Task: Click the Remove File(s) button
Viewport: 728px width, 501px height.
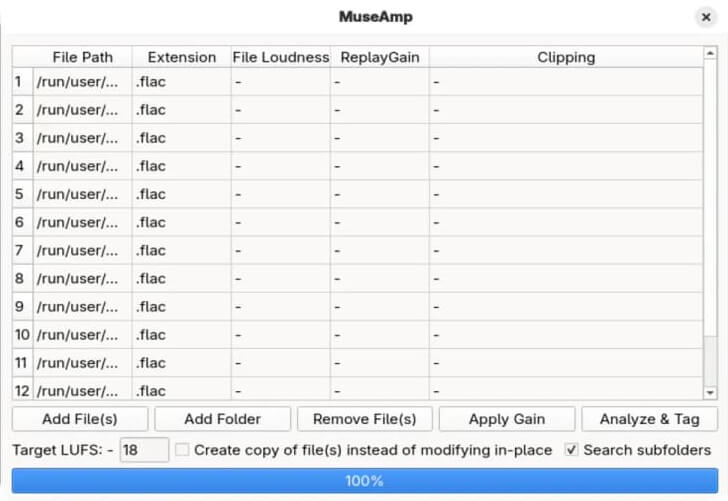Action: coord(364,419)
